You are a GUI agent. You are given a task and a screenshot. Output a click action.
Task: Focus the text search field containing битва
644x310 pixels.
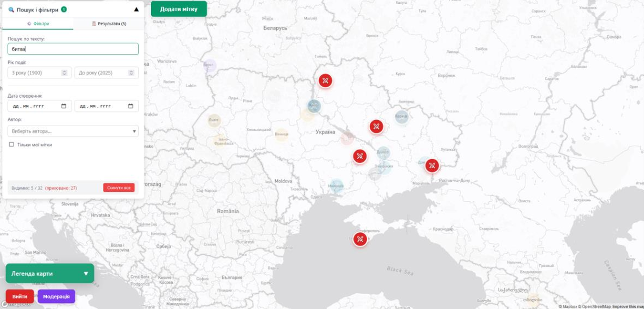point(73,49)
